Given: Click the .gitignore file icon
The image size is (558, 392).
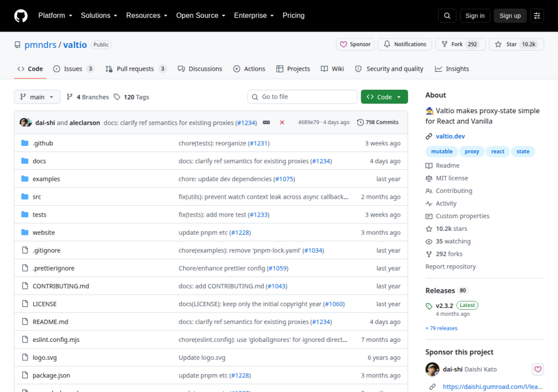Looking at the screenshot, I should click(x=25, y=250).
